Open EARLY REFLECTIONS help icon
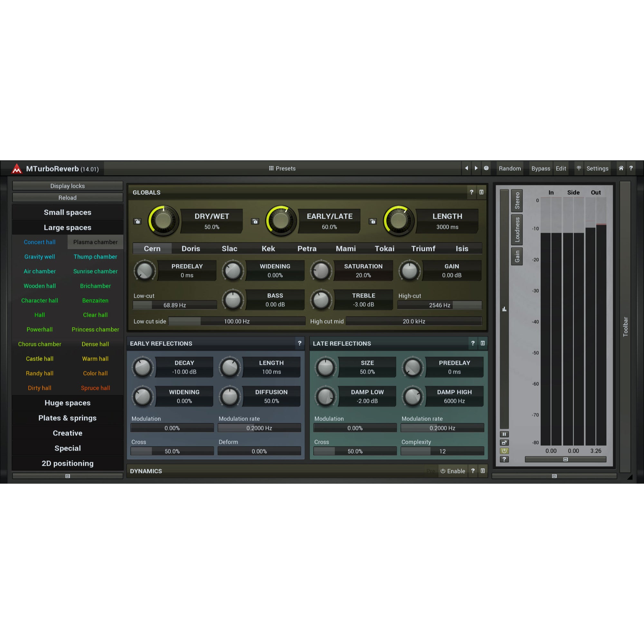The height and width of the screenshot is (644, 644). (299, 343)
